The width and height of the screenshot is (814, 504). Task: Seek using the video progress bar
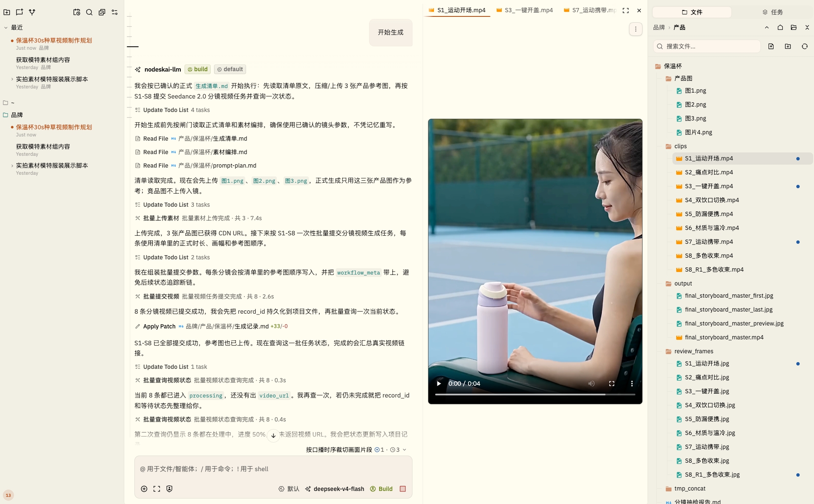[x=535, y=395]
